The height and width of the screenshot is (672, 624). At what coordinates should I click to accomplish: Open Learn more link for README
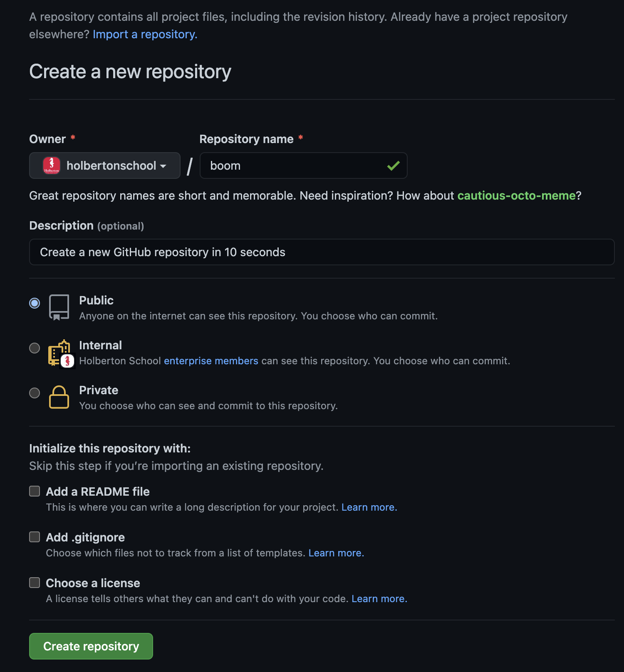(x=369, y=507)
